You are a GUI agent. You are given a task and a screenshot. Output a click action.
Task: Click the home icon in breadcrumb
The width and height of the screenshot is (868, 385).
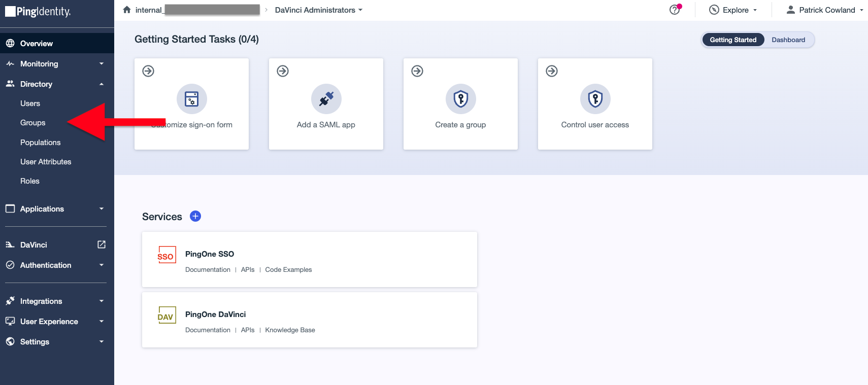(x=127, y=10)
